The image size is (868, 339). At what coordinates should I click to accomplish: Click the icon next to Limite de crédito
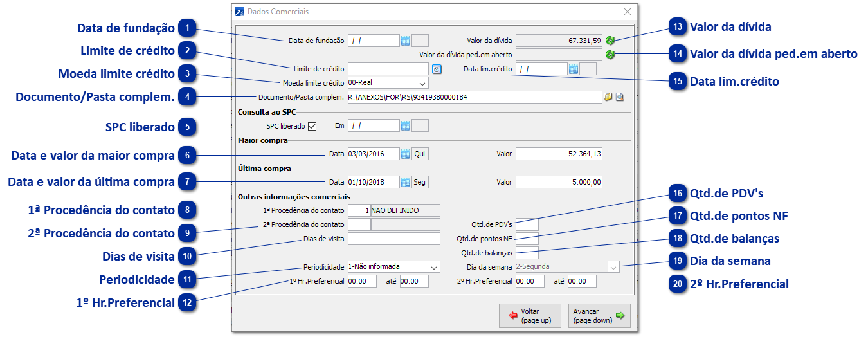437,69
